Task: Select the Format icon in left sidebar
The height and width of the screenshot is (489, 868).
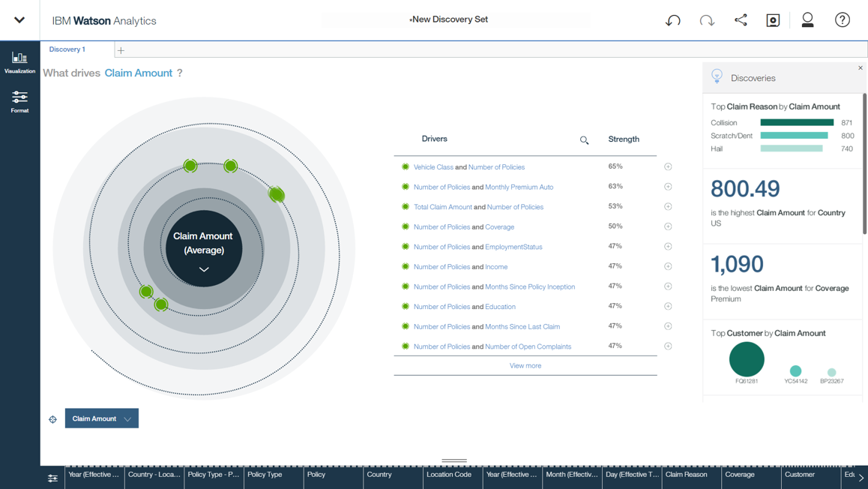Action: (19, 100)
